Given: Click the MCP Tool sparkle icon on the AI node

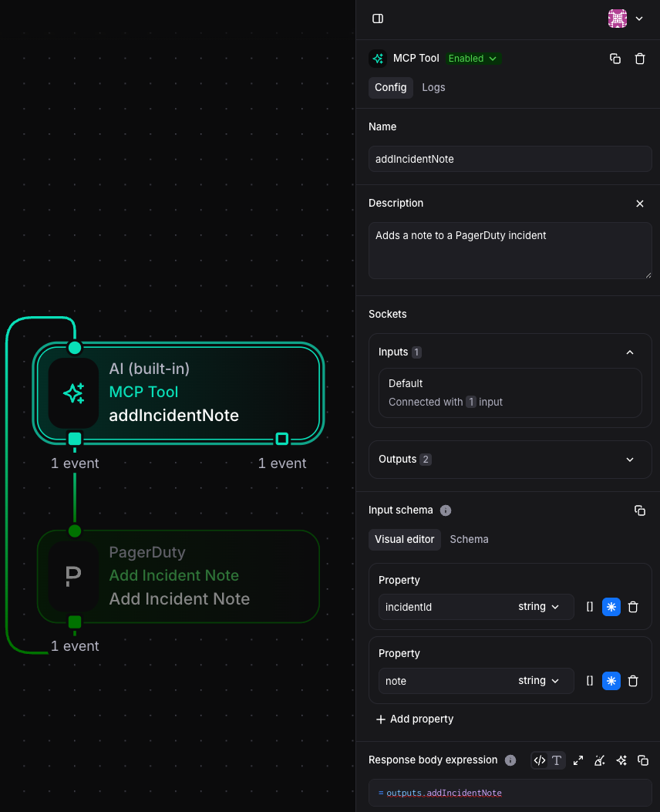Looking at the screenshot, I should point(74,393).
